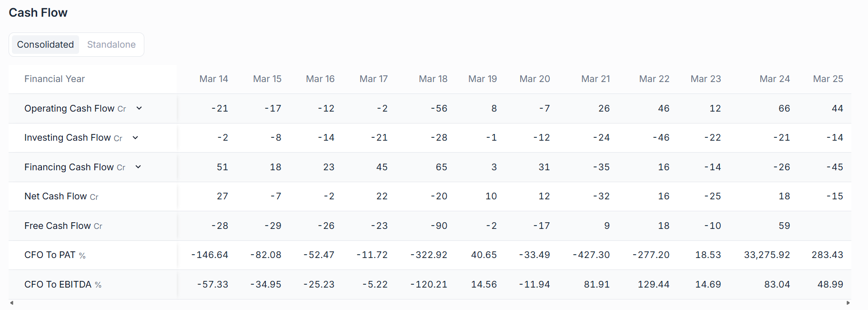Screen dimensions: 868x310
Task: Click the Financial Year header cell
Action: point(54,79)
